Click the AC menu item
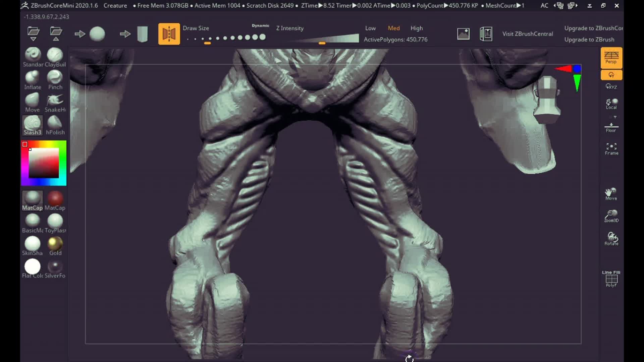The height and width of the screenshot is (362, 644). 544,5
